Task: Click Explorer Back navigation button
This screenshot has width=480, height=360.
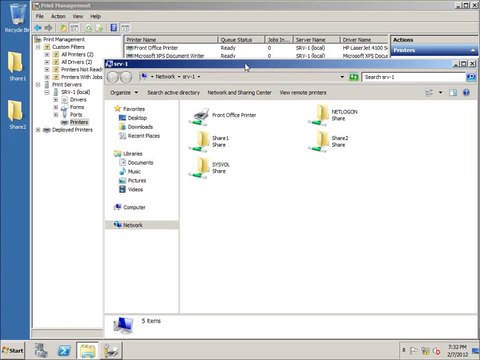Action: (x=113, y=77)
